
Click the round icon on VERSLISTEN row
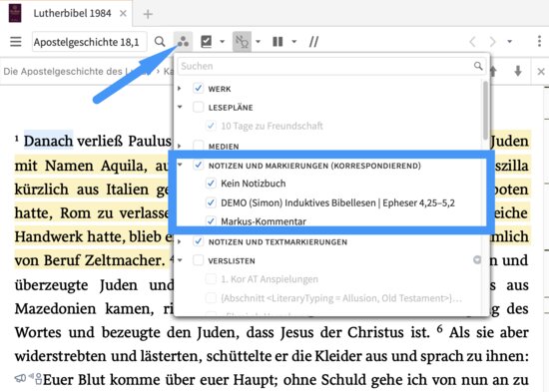point(477,259)
